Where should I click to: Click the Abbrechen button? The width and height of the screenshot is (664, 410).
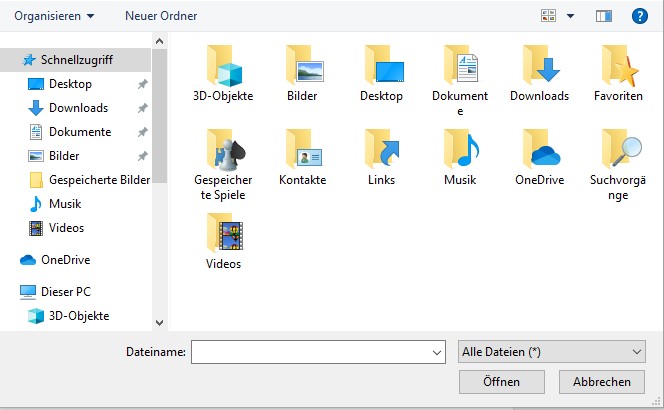tap(602, 382)
